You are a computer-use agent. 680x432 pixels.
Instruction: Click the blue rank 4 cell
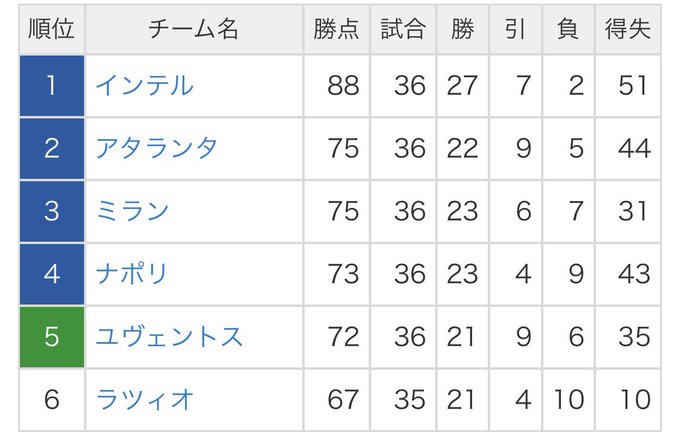click(x=52, y=274)
